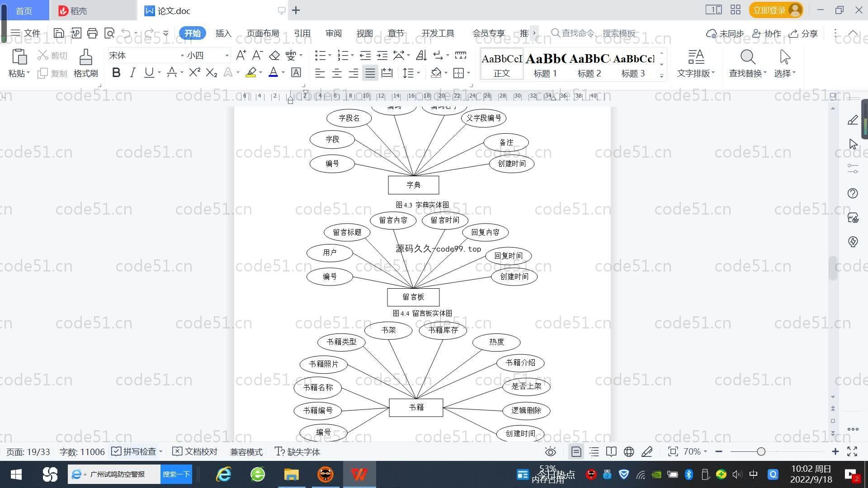The width and height of the screenshot is (868, 488).
Task: Click the 分享 button
Action: [x=803, y=33]
